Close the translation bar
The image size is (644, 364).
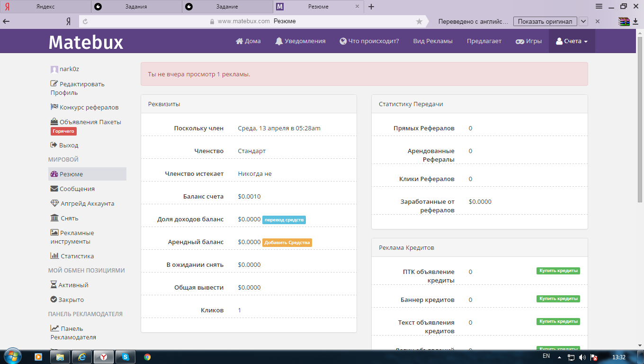click(598, 21)
